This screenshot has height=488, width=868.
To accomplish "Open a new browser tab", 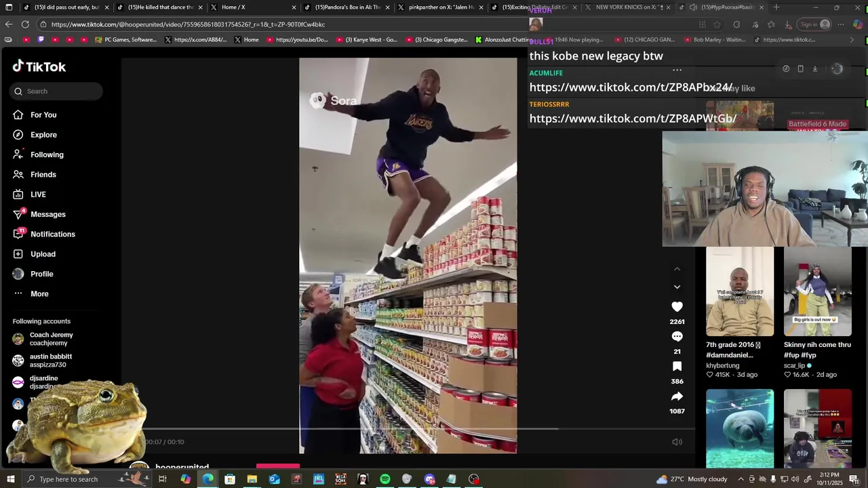I will click(776, 7).
